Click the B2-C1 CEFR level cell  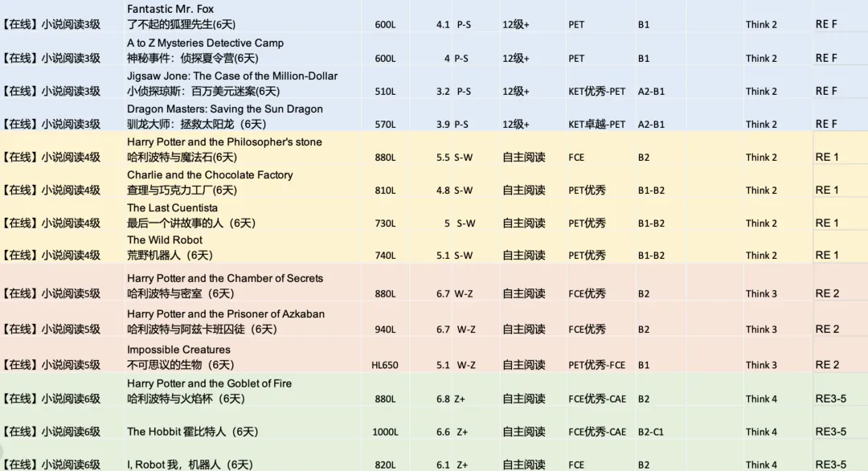[x=650, y=432]
